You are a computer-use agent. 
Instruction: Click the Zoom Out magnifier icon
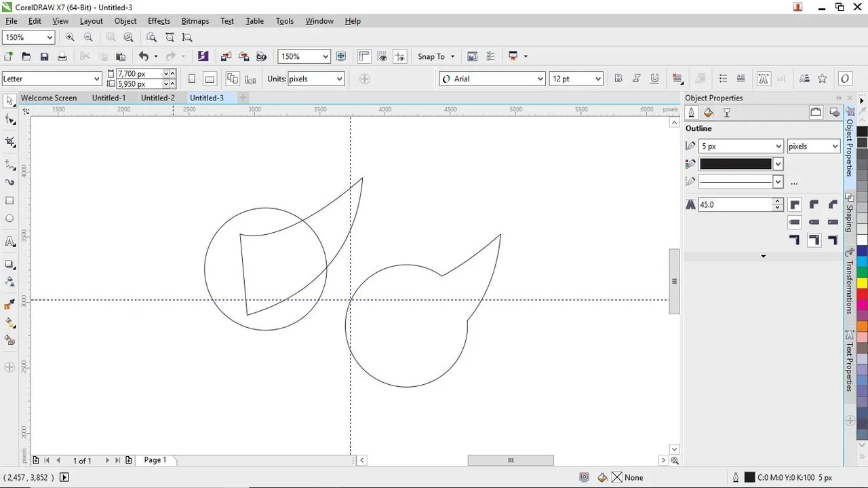coord(88,37)
